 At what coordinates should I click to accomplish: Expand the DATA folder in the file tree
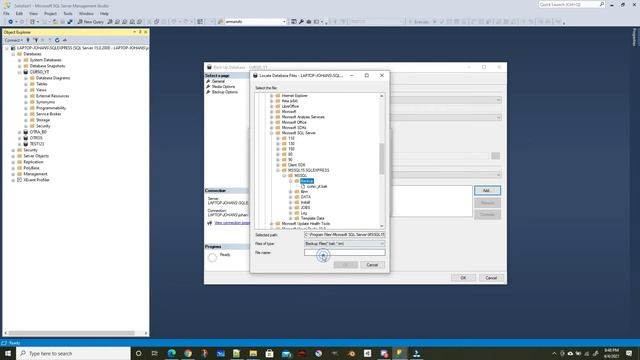(291, 197)
